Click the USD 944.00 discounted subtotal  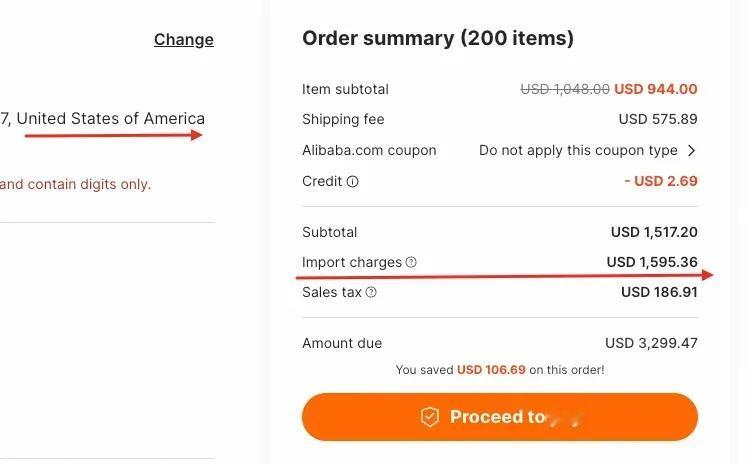tap(656, 89)
